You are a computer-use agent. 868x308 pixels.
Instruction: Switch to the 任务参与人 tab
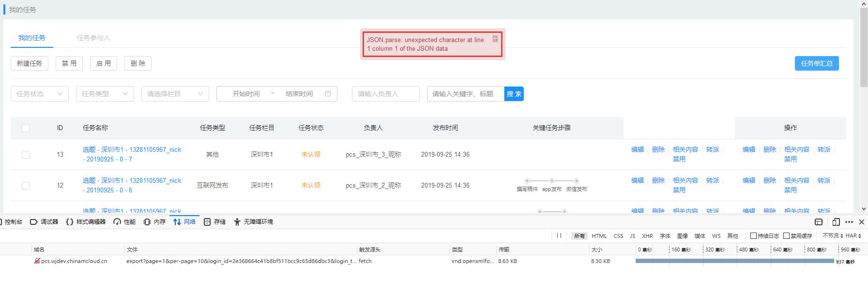pos(93,38)
